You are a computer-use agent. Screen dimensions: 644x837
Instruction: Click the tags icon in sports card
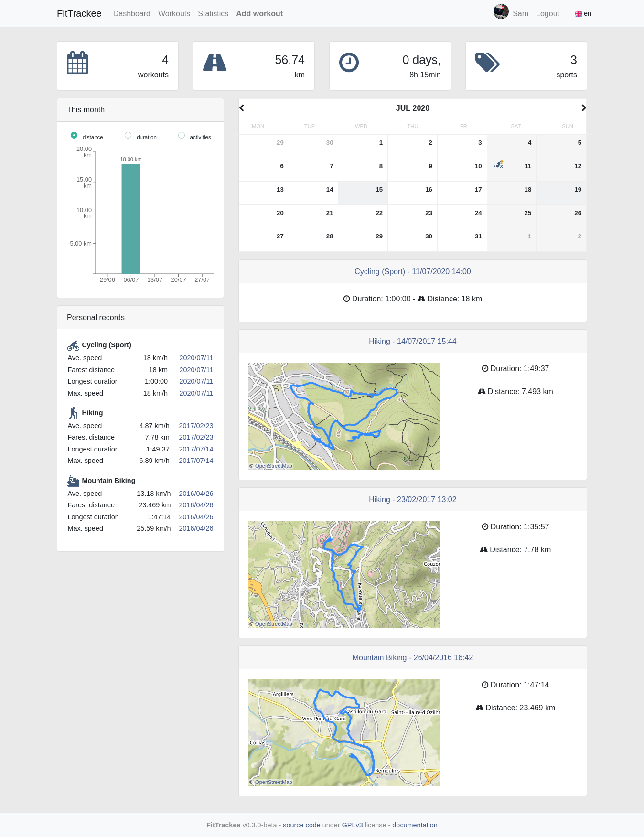tap(487, 63)
